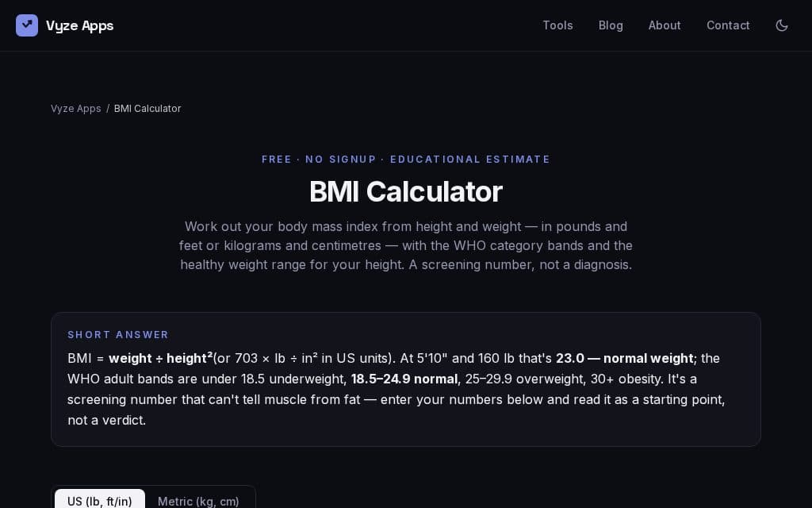Click the Free No Signup tagline
812x508 pixels.
(x=406, y=159)
